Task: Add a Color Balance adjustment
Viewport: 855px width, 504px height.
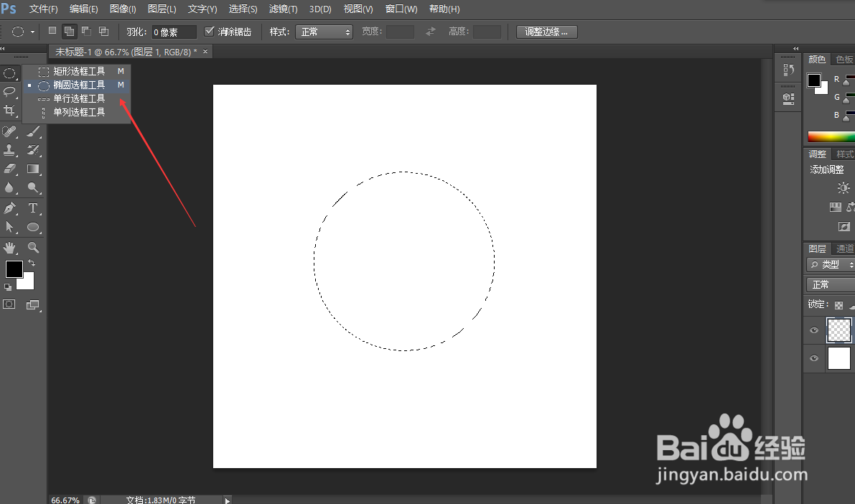Action: (x=851, y=207)
